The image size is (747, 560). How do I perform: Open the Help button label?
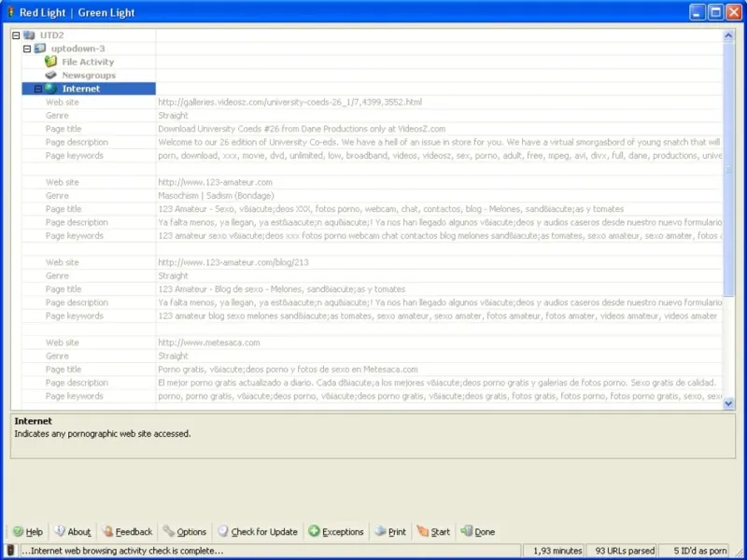coord(35,532)
